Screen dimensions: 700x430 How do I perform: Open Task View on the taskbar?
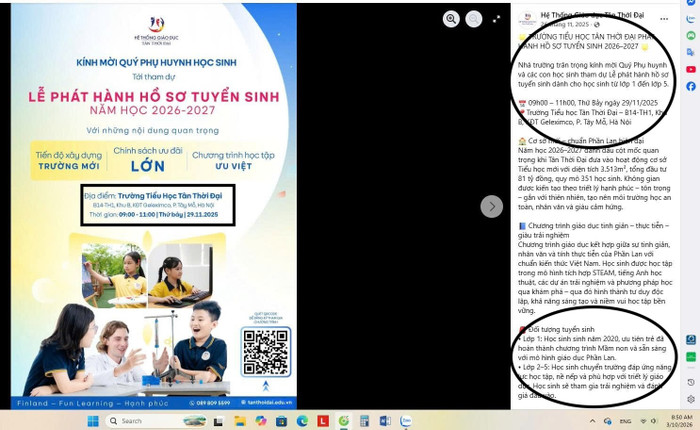tap(218, 421)
